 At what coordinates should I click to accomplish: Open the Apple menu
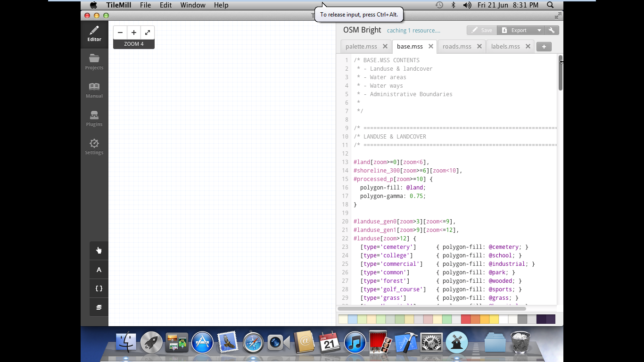93,5
